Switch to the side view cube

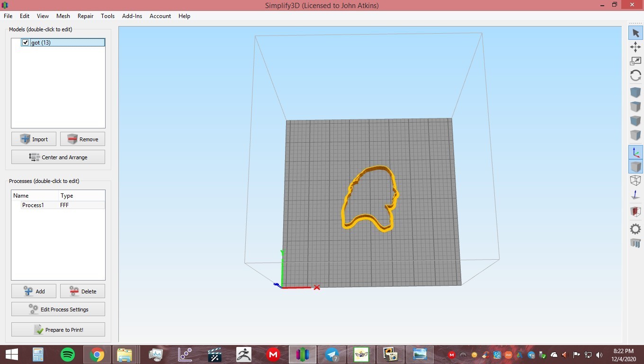[635, 135]
